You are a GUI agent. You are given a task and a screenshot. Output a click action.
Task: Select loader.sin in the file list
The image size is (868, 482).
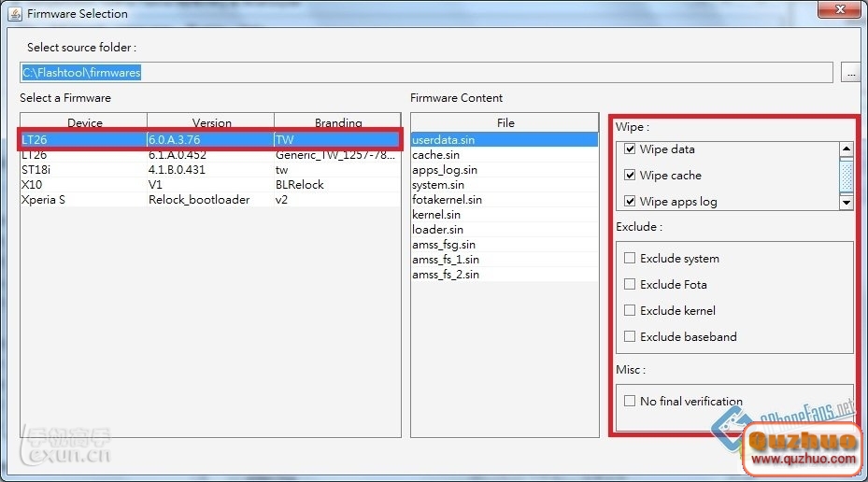click(x=505, y=229)
